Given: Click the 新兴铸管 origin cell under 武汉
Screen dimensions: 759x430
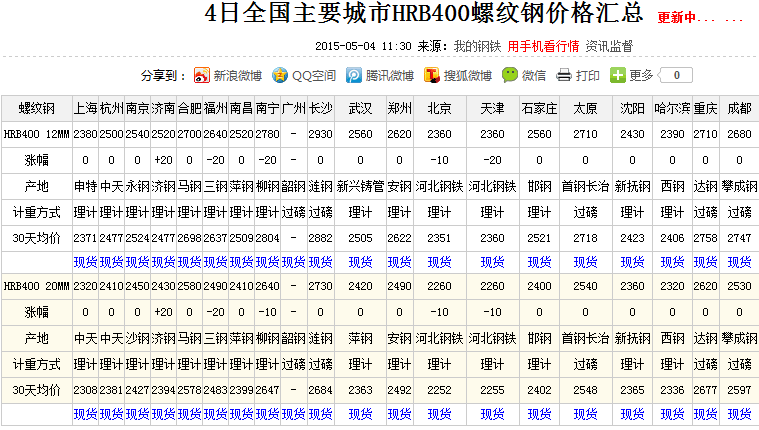Looking at the screenshot, I should 360,186.
